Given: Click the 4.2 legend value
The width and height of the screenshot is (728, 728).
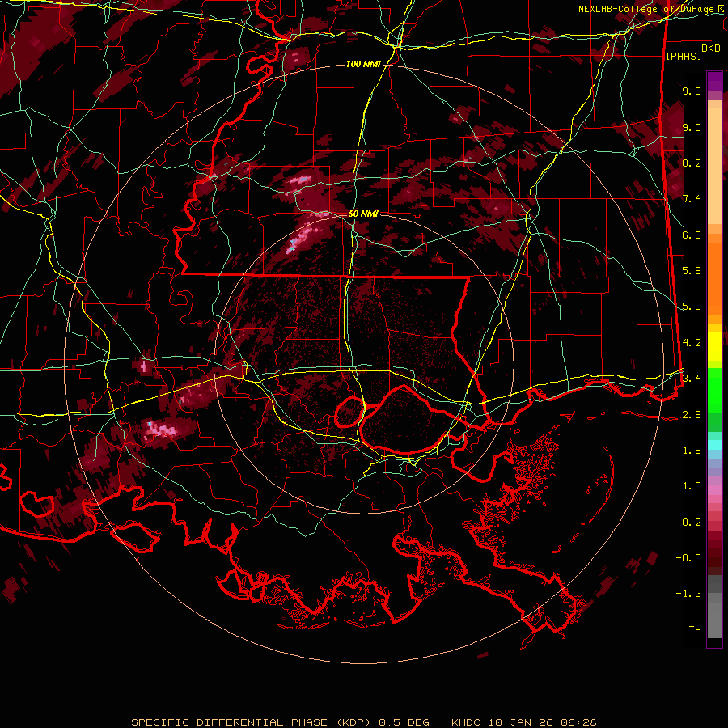Looking at the screenshot, I should click(692, 343).
